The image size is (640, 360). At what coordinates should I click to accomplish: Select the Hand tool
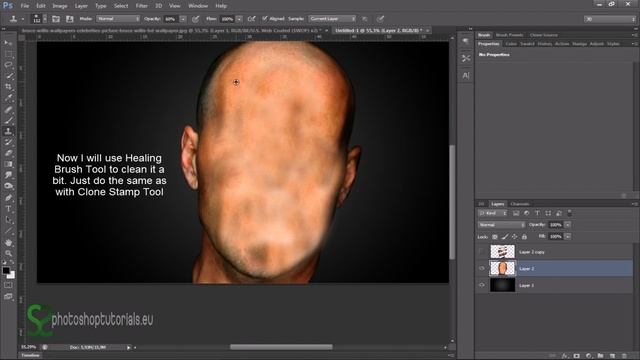click(8, 243)
